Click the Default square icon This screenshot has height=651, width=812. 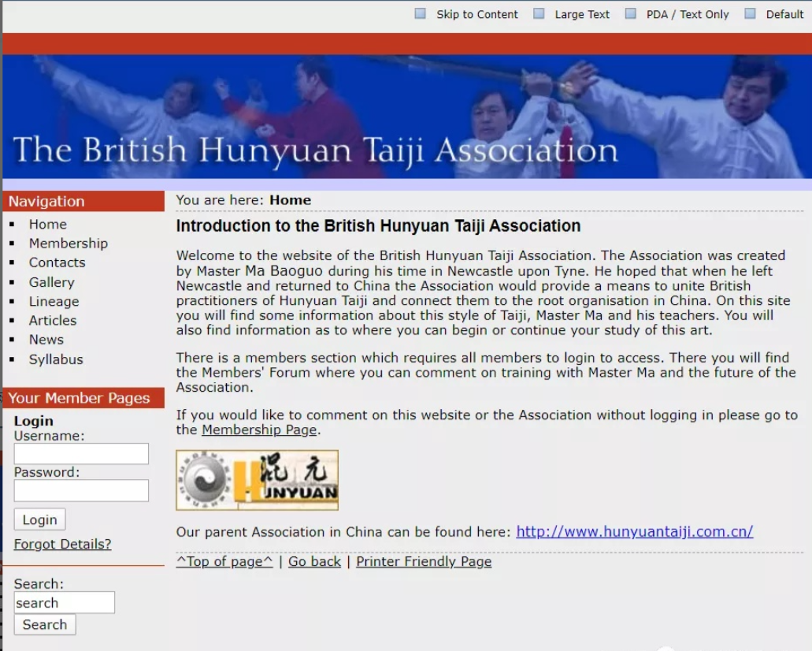coord(750,13)
